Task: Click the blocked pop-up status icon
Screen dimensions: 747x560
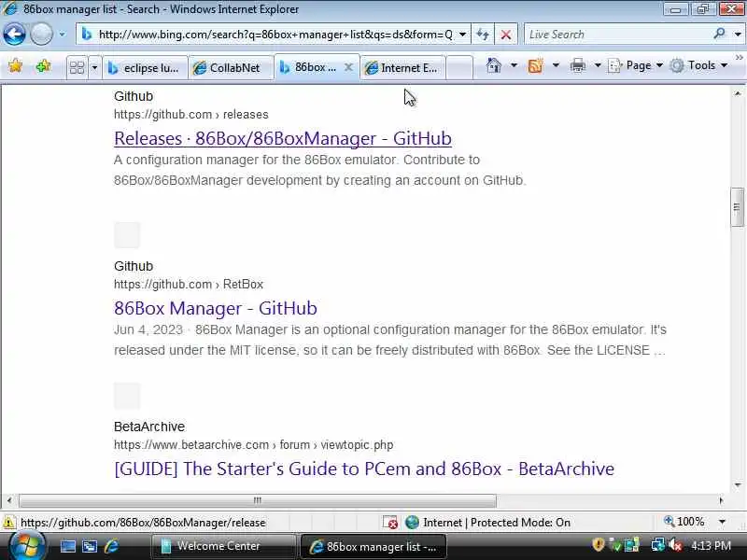Action: [390, 523]
